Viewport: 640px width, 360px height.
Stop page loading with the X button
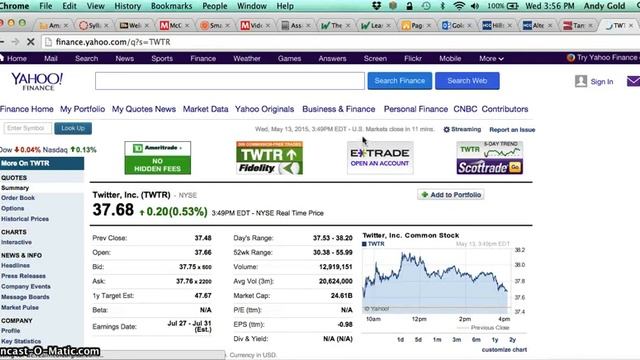tap(31, 42)
